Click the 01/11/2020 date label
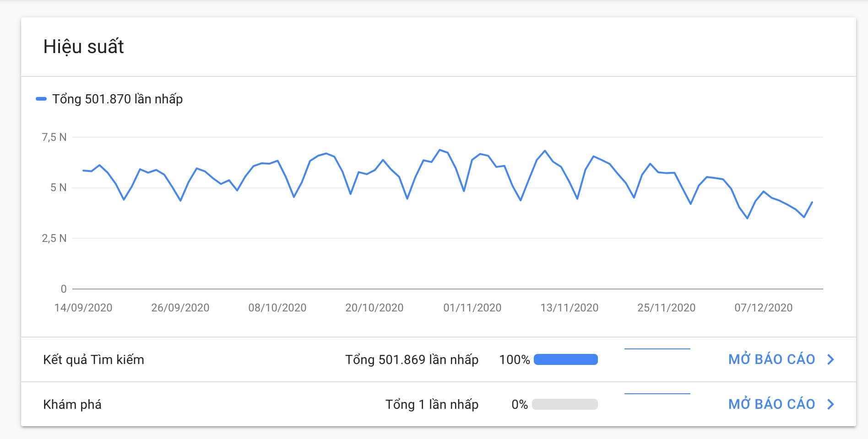Viewport: 868px width, 439px height. click(x=472, y=308)
